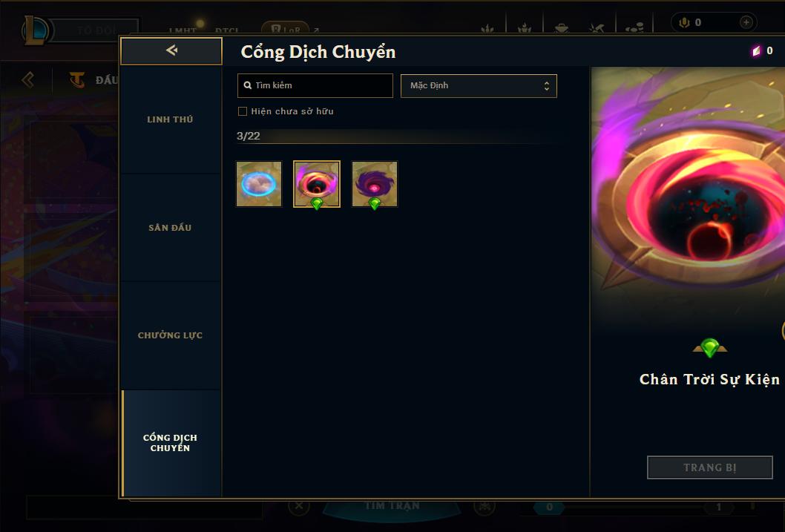785x532 pixels.
Task: Select the dark purple vortex portal
Action: coord(375,184)
